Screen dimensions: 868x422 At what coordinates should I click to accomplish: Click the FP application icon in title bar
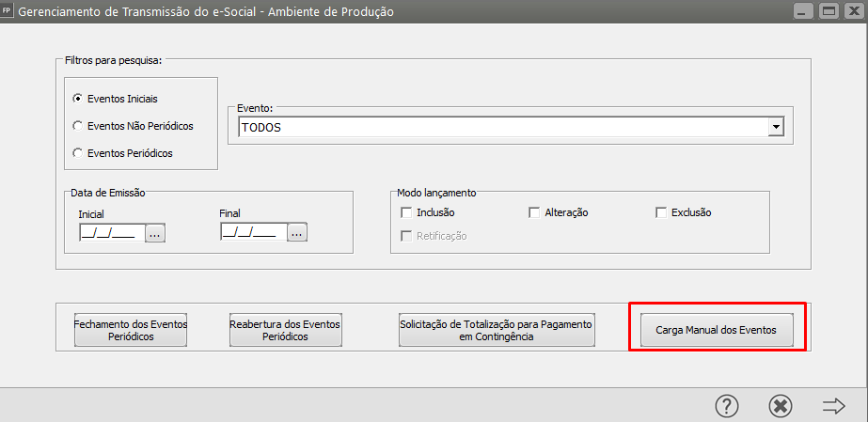click(8, 11)
